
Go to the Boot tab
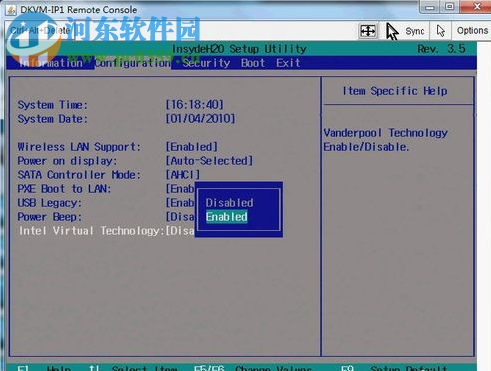tap(253, 63)
